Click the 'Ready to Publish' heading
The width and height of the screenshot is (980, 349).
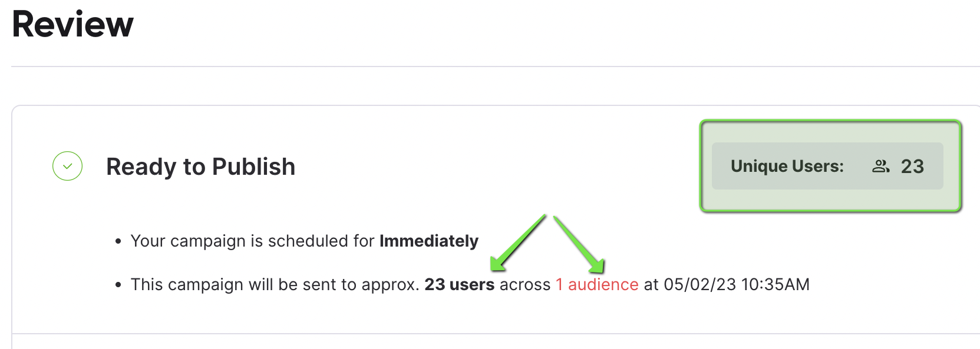[x=200, y=167]
